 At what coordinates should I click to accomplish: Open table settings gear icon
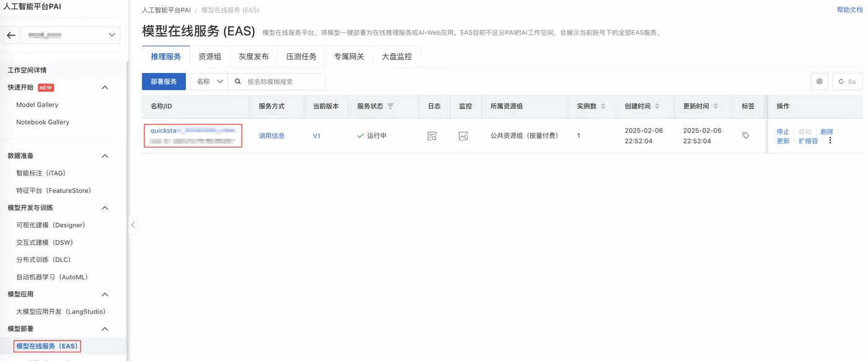820,82
